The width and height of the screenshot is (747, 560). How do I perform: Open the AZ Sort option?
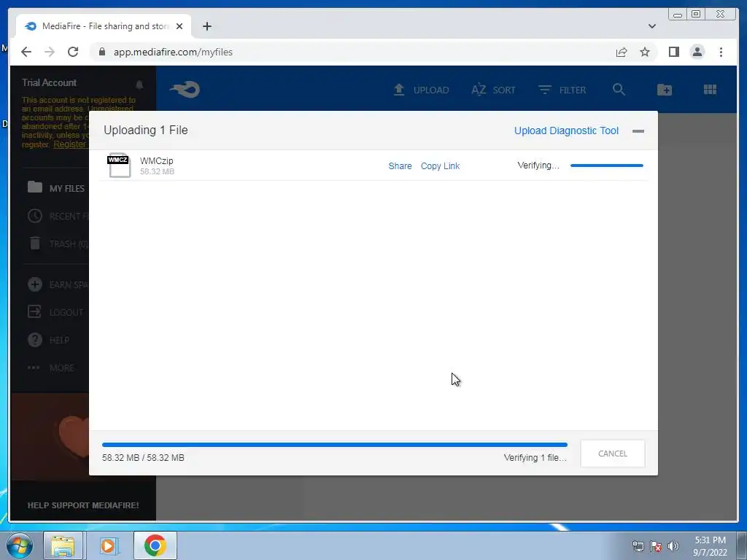[x=493, y=90]
